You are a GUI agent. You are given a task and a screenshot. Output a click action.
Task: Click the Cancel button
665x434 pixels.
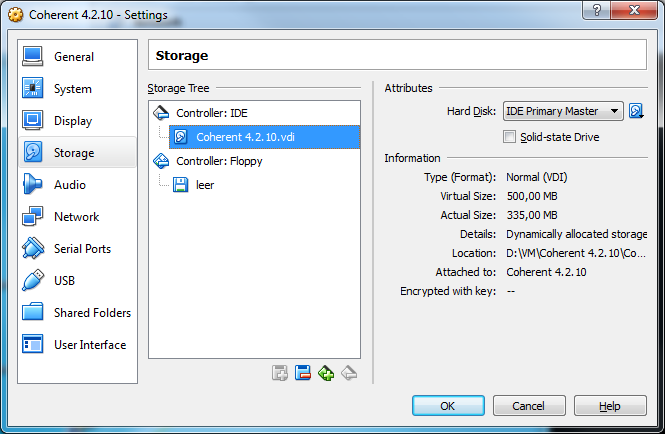pyautogui.click(x=528, y=406)
